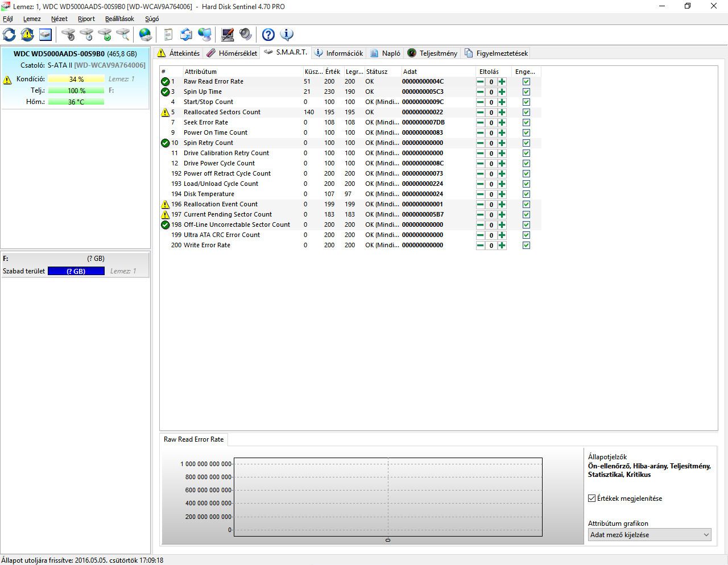Click the blue info toolbar icon
Screen dimensions: 728x565
287,35
